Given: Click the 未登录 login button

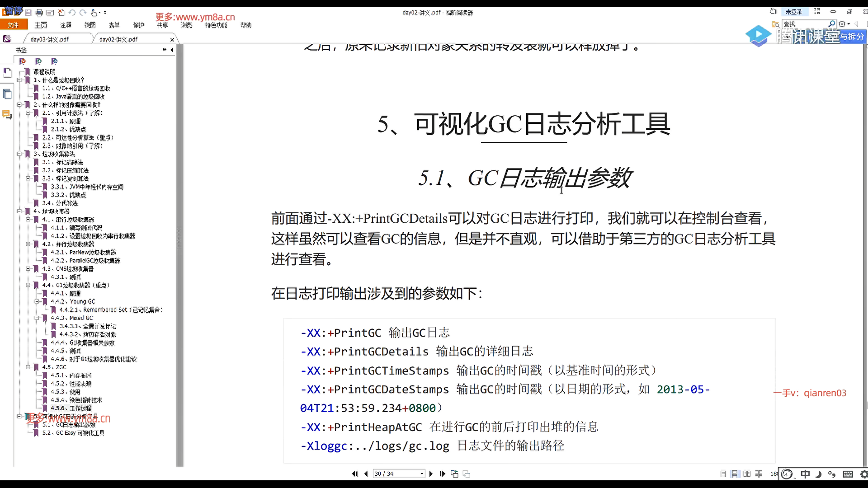Looking at the screenshot, I should click(x=793, y=12).
